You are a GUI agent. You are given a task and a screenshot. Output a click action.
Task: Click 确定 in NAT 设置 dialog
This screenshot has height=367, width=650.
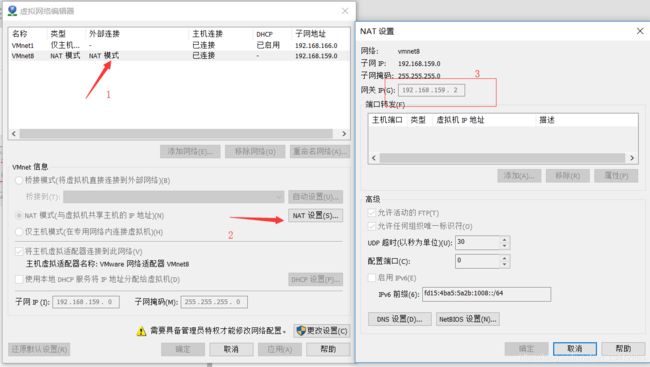[526, 349]
